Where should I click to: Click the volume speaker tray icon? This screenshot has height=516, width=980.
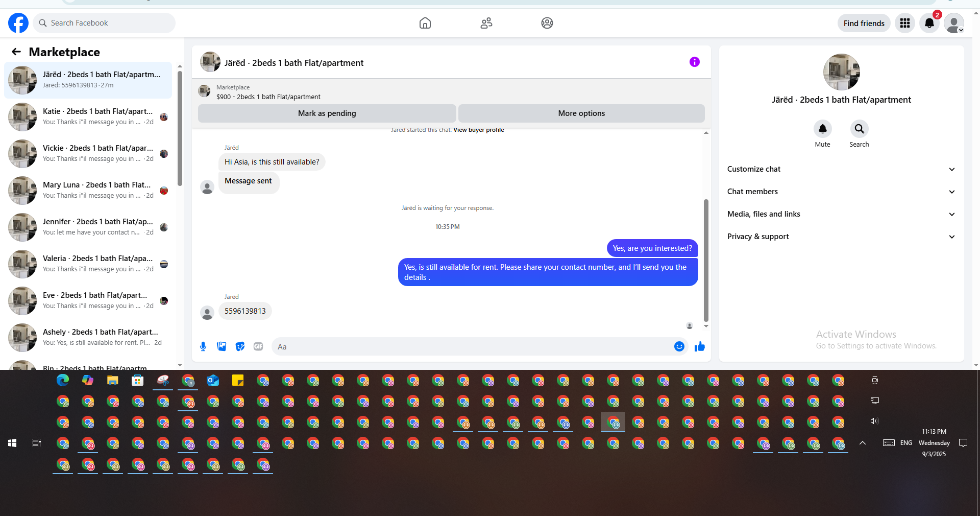(874, 421)
